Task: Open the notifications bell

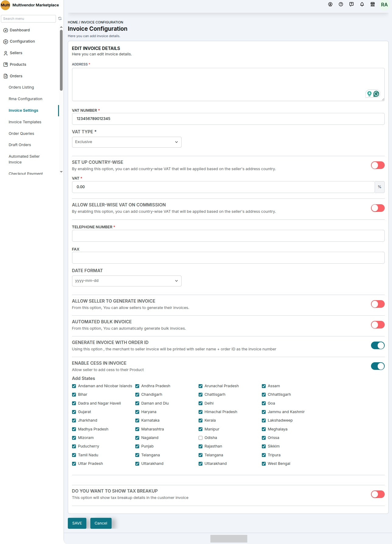Action: tap(362, 4)
